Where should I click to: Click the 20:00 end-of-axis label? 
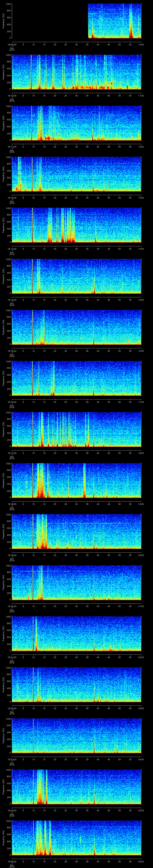pyautogui.click(x=141, y=555)
